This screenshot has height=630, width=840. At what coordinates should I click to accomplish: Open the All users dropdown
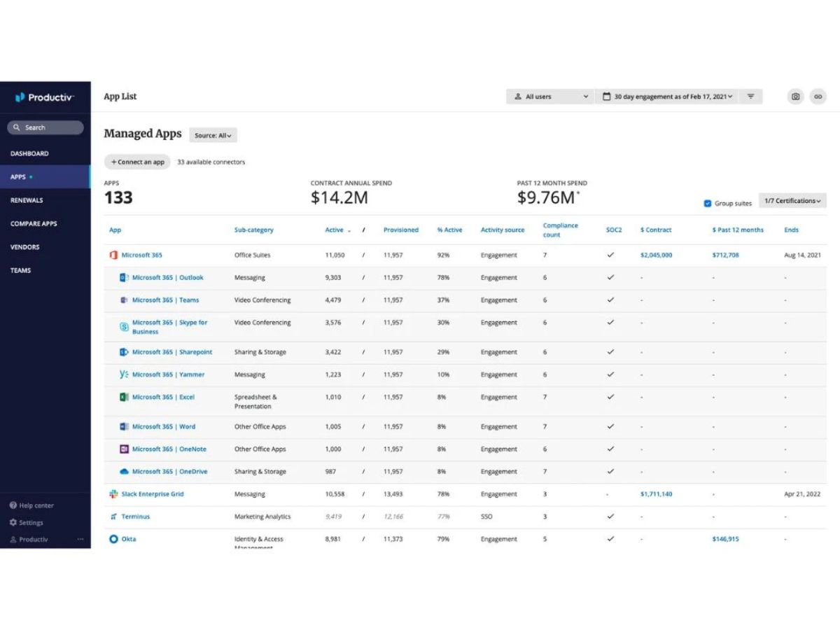point(550,97)
